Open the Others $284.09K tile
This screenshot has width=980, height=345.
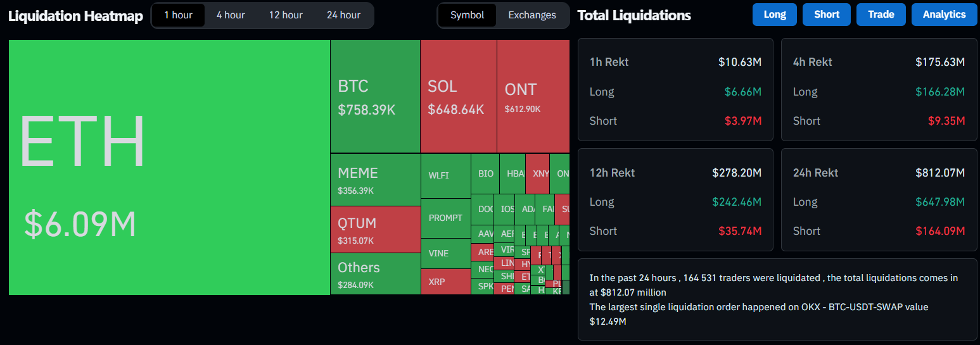[x=375, y=274]
